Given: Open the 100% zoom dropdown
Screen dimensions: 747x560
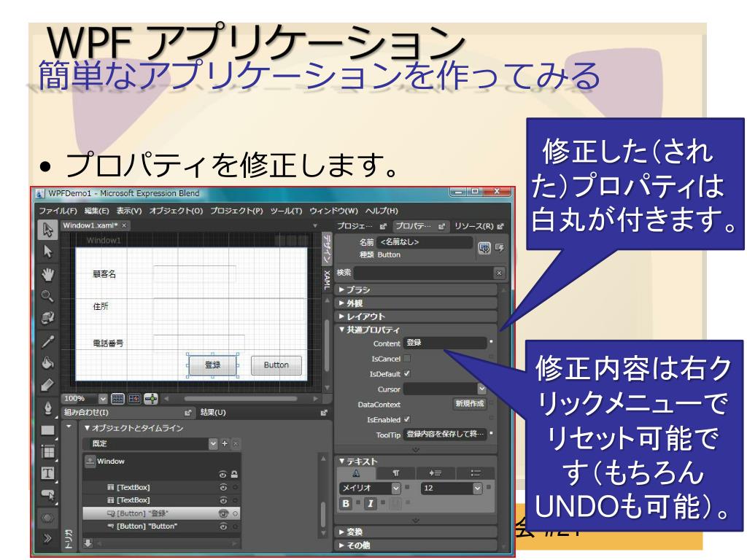Looking at the screenshot, I should (x=103, y=399).
